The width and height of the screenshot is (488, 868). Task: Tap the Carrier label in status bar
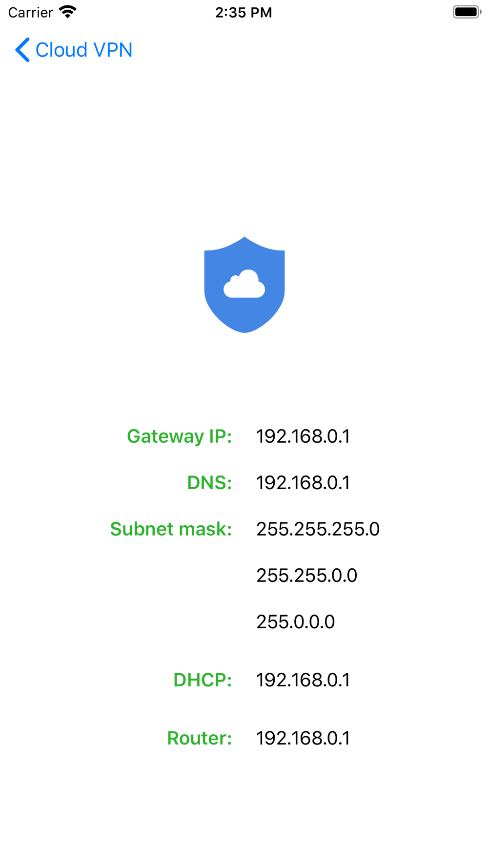click(x=31, y=12)
